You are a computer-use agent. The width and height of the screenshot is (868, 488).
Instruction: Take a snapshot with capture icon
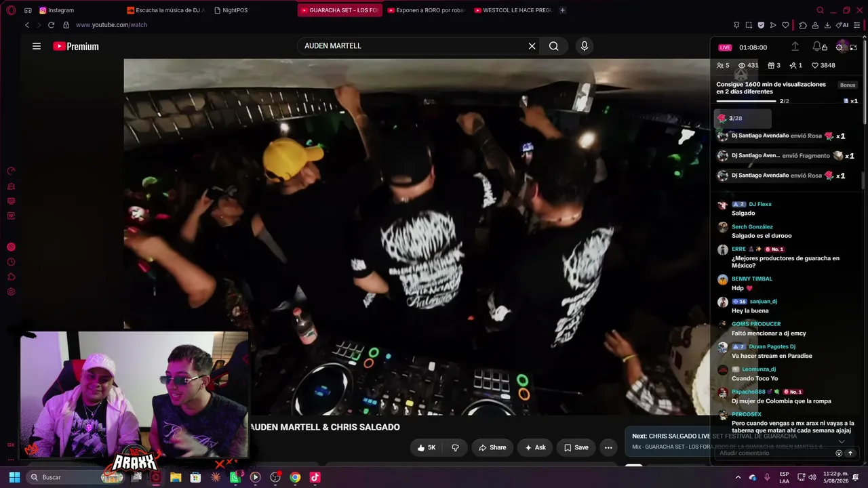(x=749, y=25)
